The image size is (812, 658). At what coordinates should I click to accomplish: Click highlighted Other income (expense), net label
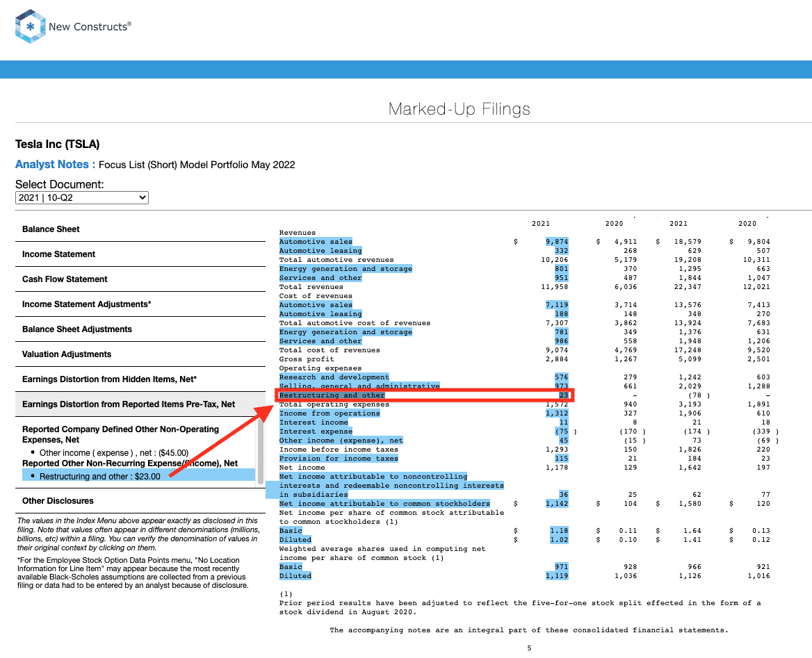coord(341,441)
